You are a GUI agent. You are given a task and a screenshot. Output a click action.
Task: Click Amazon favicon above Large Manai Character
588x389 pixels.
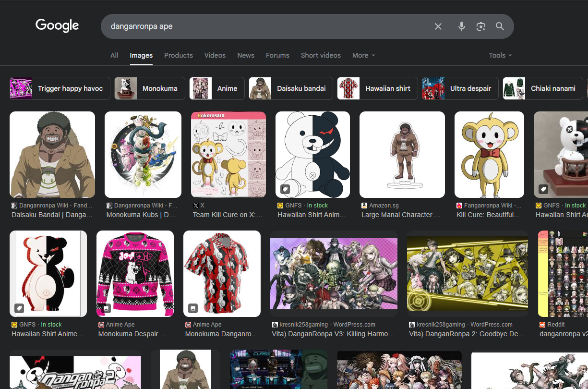pos(364,205)
